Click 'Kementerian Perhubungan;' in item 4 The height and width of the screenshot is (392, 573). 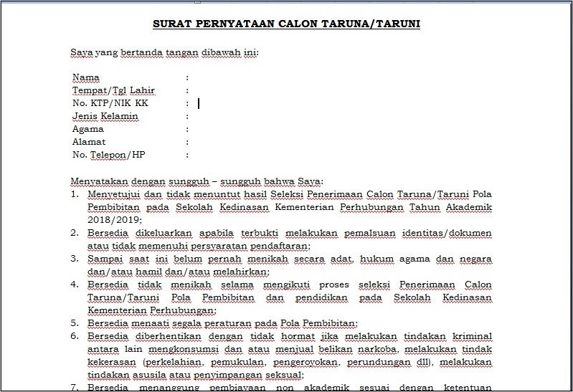(x=152, y=310)
